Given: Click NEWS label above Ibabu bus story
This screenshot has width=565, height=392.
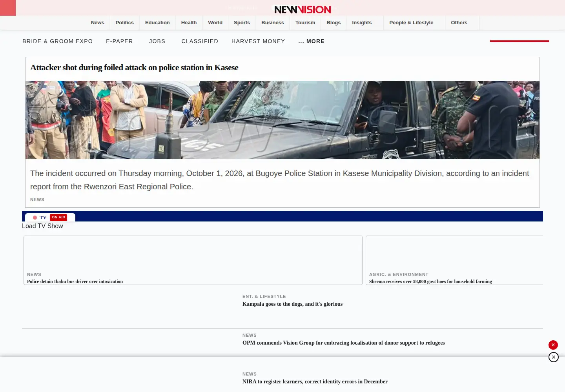Looking at the screenshot, I should click(34, 274).
